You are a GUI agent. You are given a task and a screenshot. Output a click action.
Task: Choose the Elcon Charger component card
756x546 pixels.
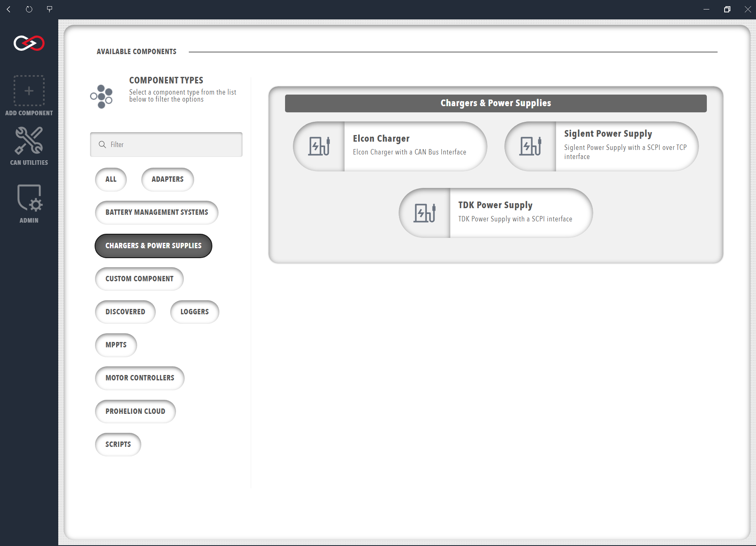pos(390,146)
